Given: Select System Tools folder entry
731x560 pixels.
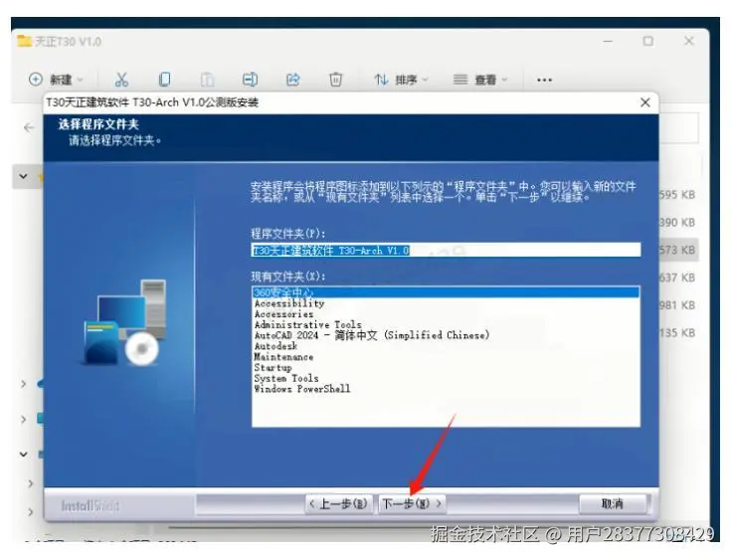Looking at the screenshot, I should [286, 378].
